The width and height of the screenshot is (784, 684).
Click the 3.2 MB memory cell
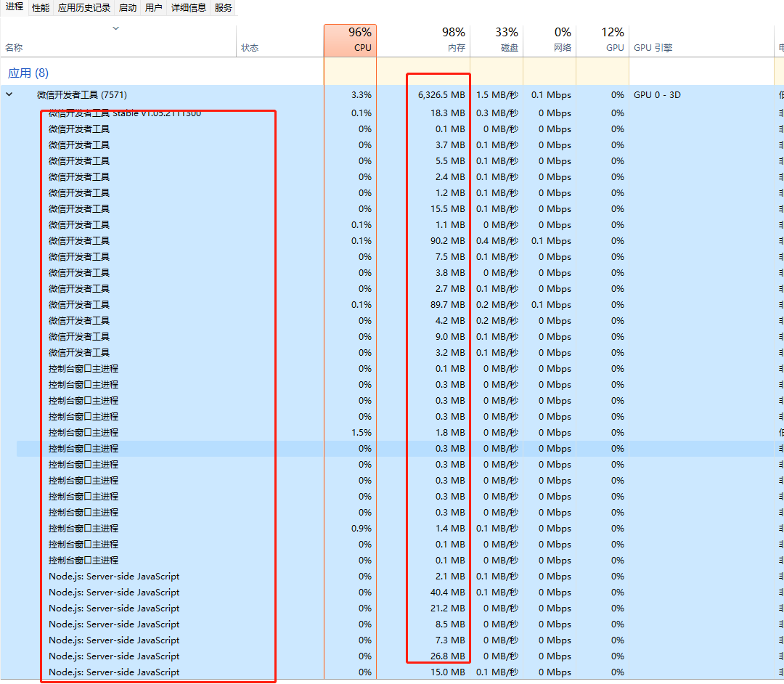tap(450, 352)
